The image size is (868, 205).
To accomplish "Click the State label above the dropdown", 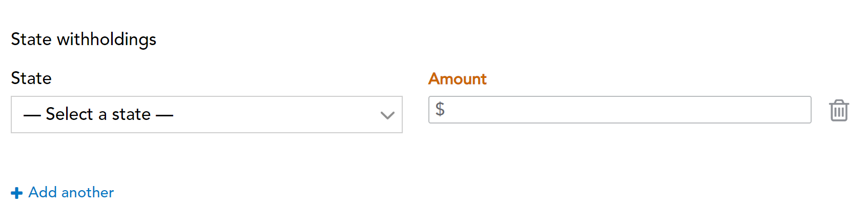I will point(31,78).
